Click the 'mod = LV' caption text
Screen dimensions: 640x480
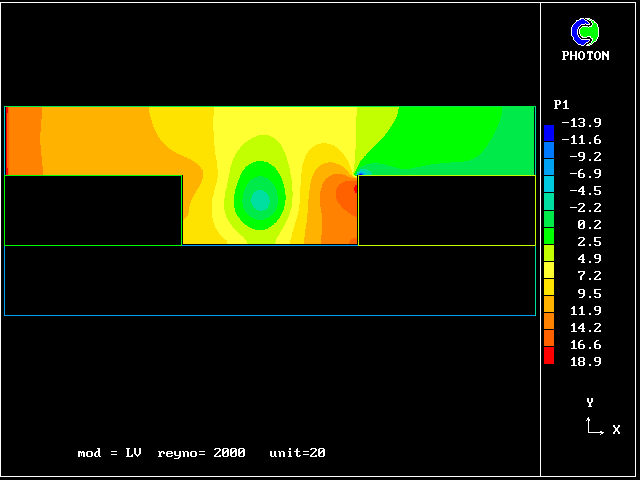click(109, 453)
